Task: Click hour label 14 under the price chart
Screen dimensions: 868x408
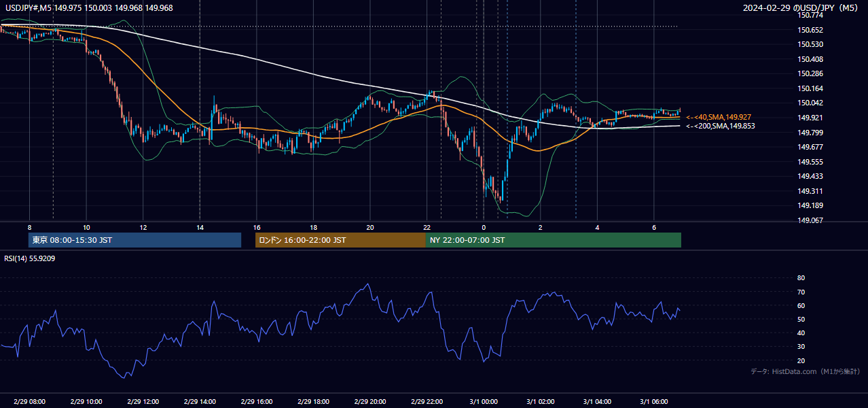Action: point(200,227)
